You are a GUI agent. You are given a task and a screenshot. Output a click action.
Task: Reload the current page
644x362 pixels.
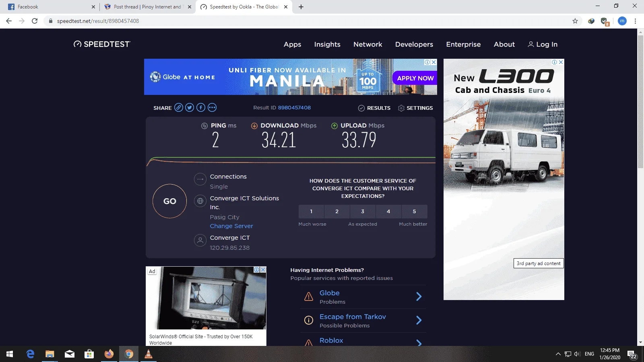click(35, 21)
